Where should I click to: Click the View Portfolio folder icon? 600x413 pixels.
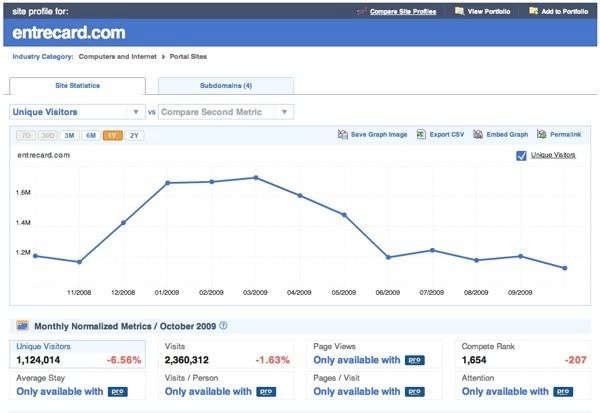point(459,11)
